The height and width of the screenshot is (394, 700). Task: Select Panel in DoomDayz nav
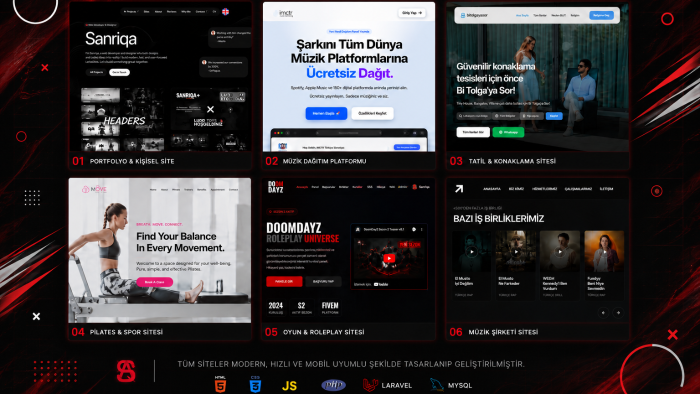coord(315,187)
